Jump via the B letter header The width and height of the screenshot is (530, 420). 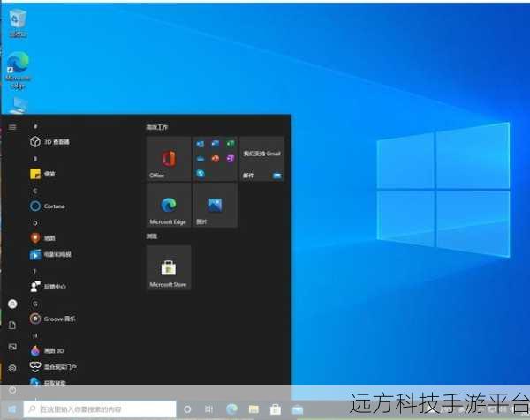tap(35, 158)
